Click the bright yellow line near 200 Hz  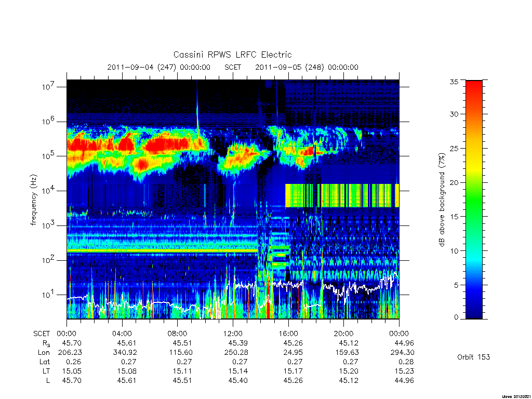(x=162, y=251)
